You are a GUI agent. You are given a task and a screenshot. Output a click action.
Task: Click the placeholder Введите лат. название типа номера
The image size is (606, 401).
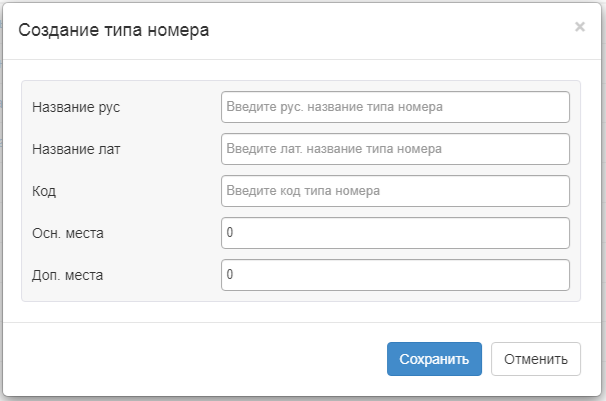pos(334,149)
